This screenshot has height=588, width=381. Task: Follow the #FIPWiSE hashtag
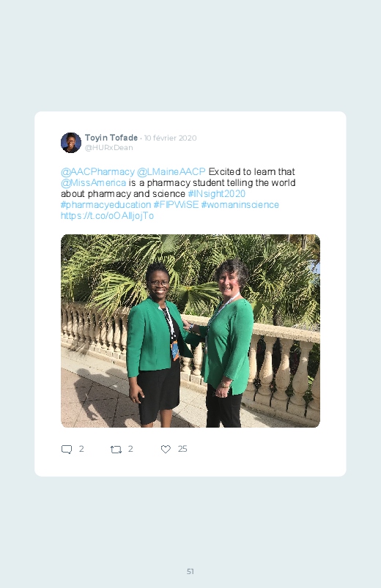point(176,205)
